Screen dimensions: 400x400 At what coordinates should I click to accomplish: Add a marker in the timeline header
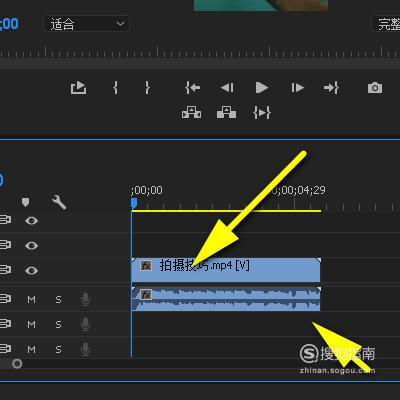click(25, 202)
